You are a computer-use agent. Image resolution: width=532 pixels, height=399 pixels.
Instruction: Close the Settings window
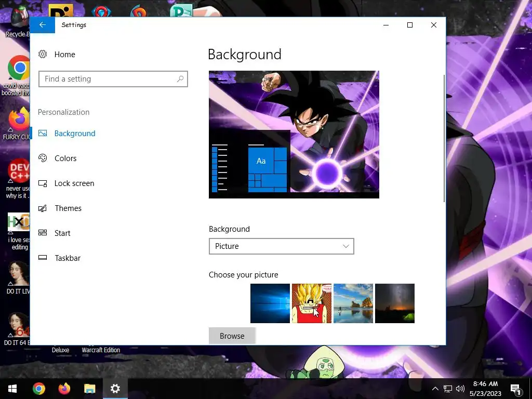[x=434, y=25]
